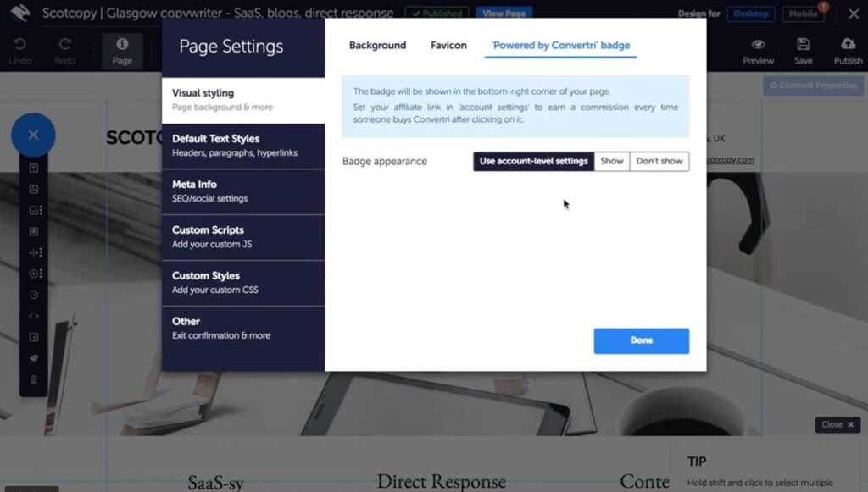Close the blue add-elements circle button
This screenshot has height=492, width=868.
33,135
